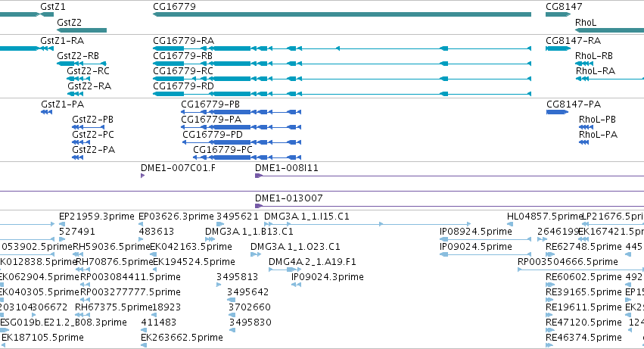Select the CG16779-RC transcript label
644x349 pixels.
(x=183, y=71)
